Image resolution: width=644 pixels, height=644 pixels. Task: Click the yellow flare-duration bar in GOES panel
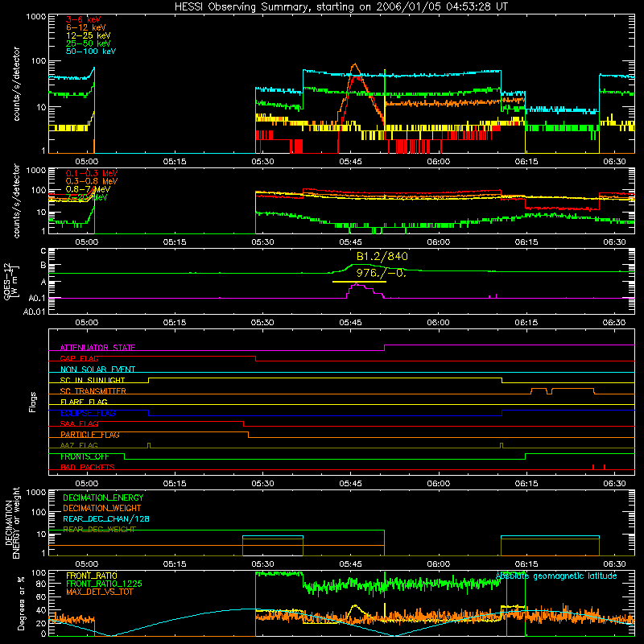(x=359, y=282)
